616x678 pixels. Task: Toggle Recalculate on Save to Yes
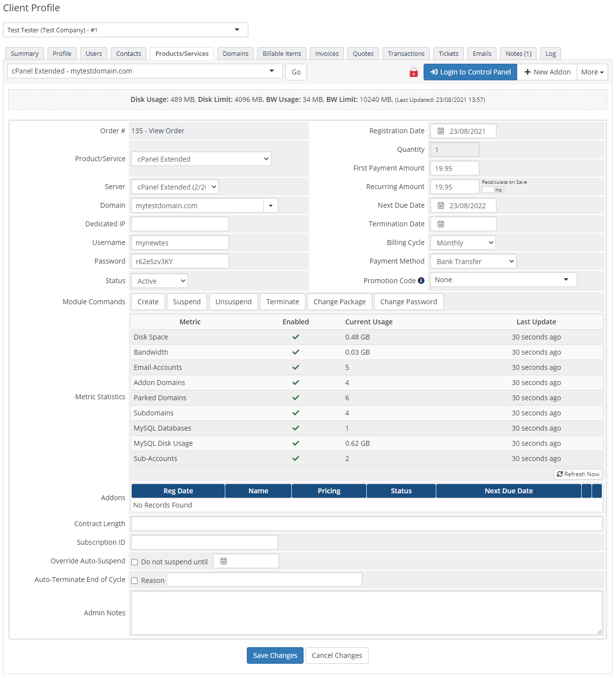pos(493,190)
